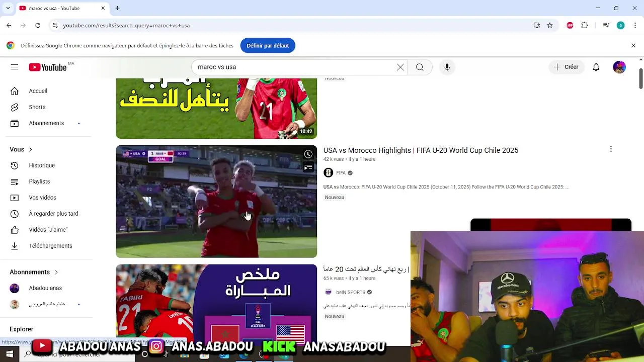
Task: Open Chrome's media control icon
Action: 606,25
